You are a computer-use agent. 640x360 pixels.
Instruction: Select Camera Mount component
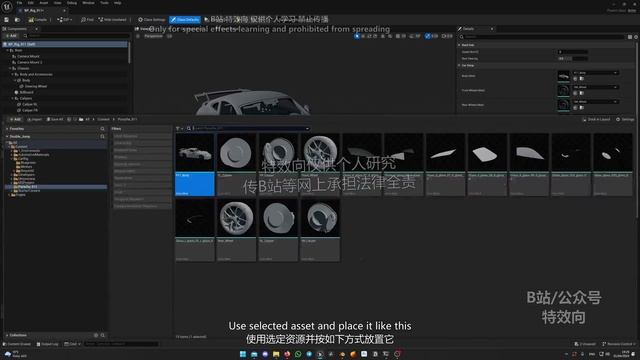point(28,56)
